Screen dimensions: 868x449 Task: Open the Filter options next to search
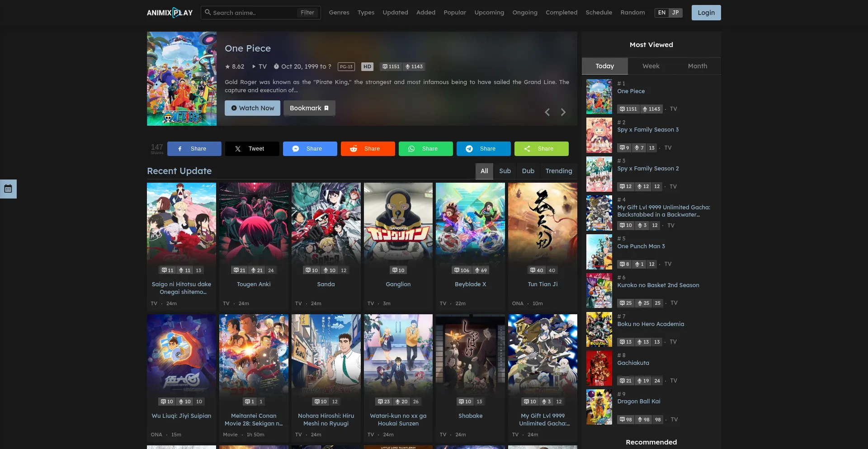click(307, 13)
